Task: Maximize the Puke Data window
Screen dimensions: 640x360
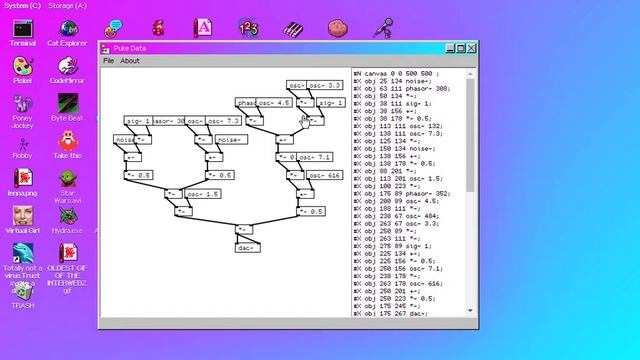Action: [x=461, y=49]
